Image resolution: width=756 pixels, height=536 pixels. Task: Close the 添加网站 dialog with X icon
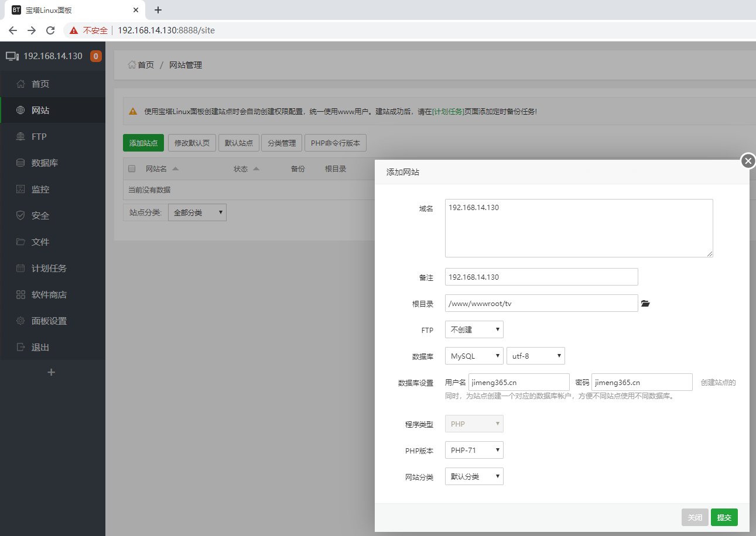[x=748, y=161]
